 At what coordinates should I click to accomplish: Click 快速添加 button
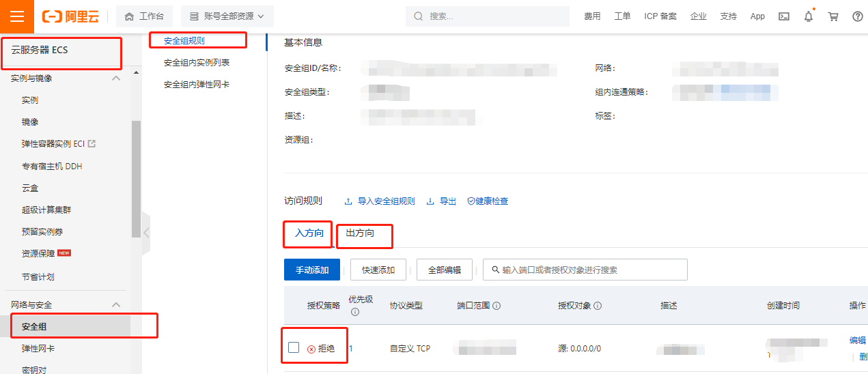tap(378, 270)
